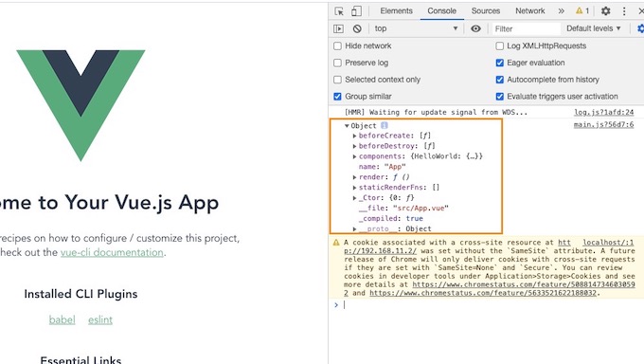The height and width of the screenshot is (364, 644).
Task: Open the Default levels dropdown
Action: pyautogui.click(x=594, y=28)
